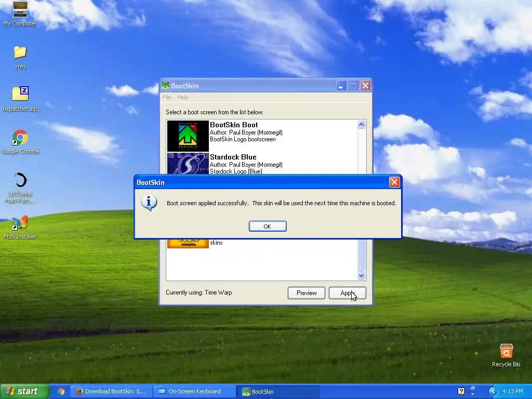Select the Recycle Bin icon
Viewport: 532px width, 399px height.
(x=506, y=355)
